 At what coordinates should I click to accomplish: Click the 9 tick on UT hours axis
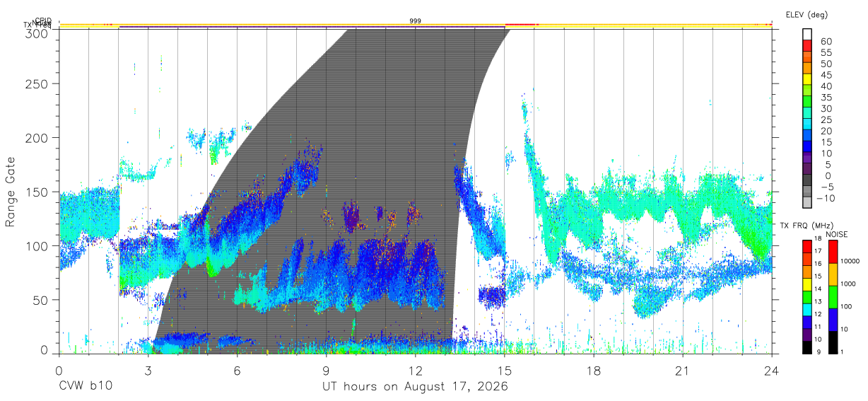[326, 371]
